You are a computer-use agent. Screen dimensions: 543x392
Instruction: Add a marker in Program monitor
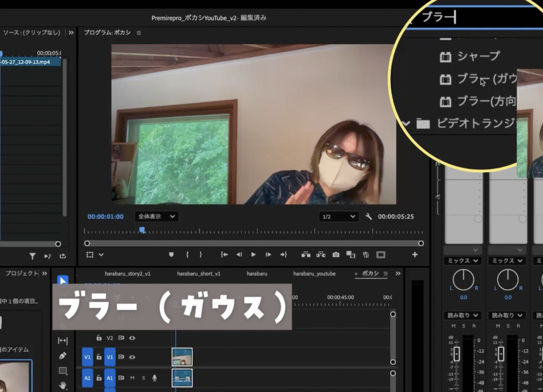pyautogui.click(x=171, y=255)
